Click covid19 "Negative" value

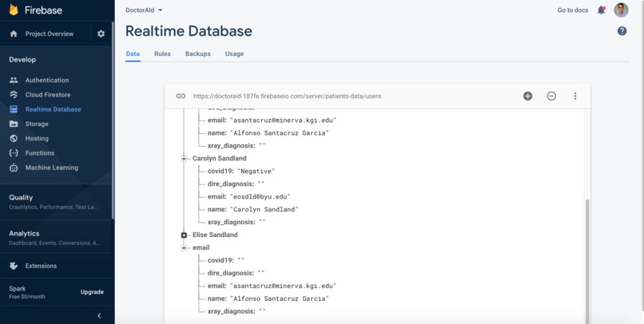tap(256, 171)
